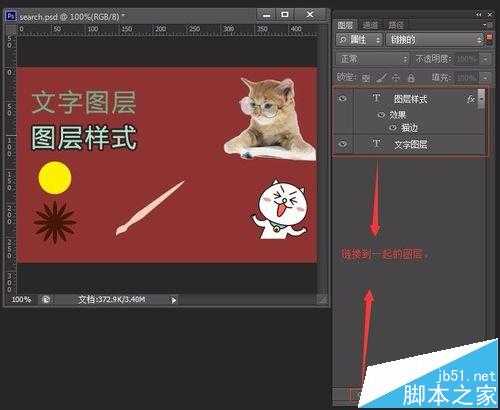The image size is (500, 410).
Task: Click the 文档:372.9K document size text
Action: point(112,299)
